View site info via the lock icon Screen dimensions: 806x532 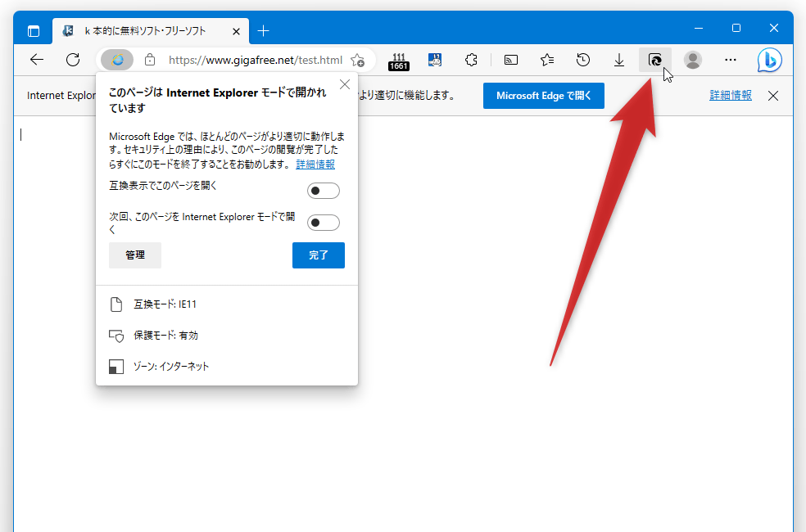(150, 60)
